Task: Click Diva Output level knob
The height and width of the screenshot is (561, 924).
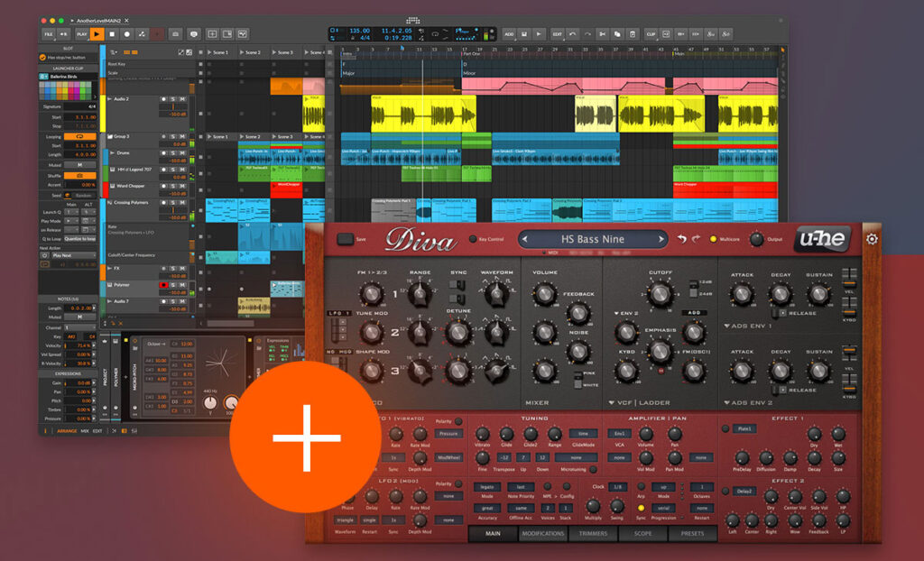Action: pos(756,239)
